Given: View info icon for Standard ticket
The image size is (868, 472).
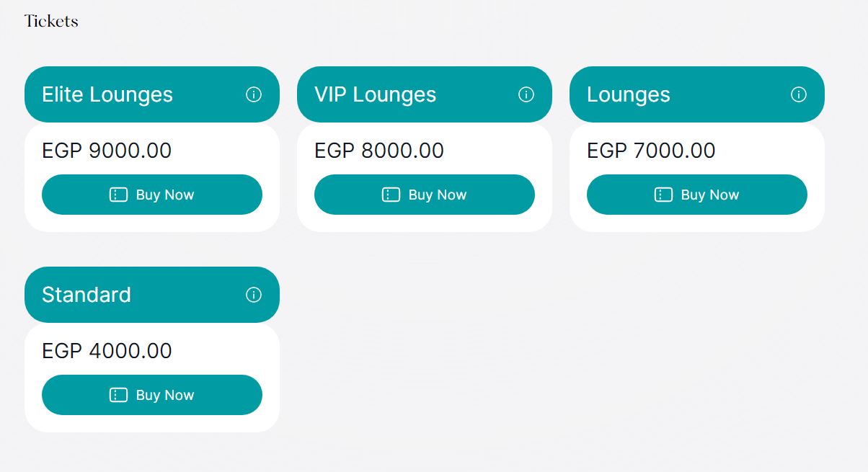Looking at the screenshot, I should [254, 295].
